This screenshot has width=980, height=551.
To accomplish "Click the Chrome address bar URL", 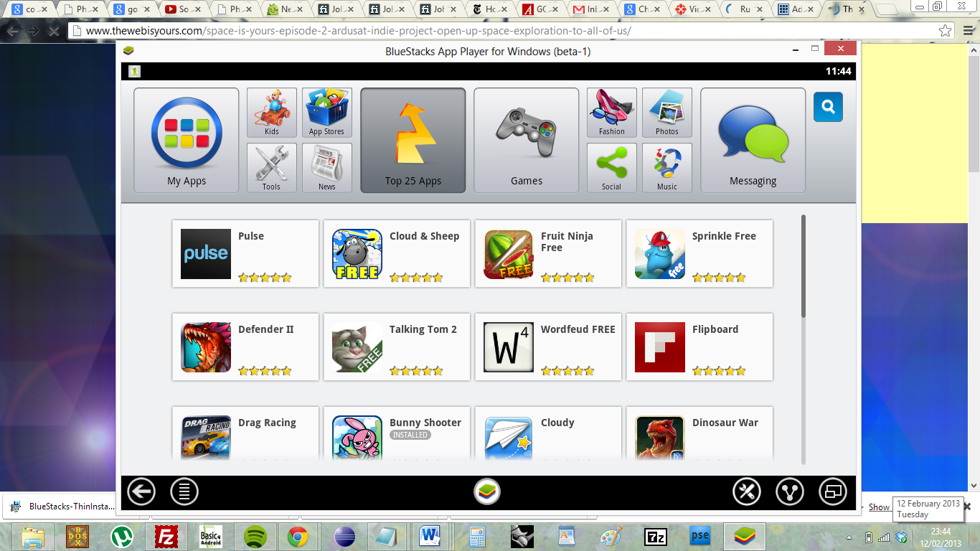I will click(359, 32).
